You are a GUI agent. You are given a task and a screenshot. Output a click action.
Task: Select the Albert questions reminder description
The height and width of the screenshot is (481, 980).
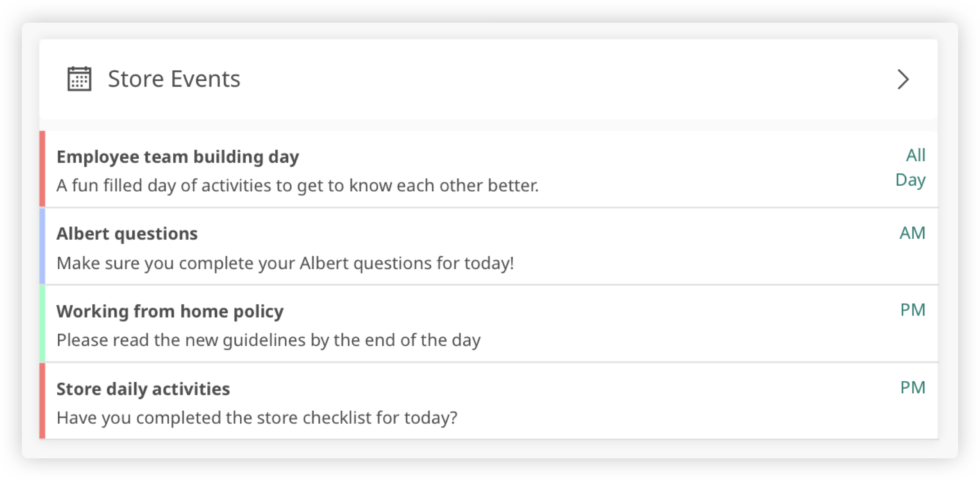pos(285,263)
